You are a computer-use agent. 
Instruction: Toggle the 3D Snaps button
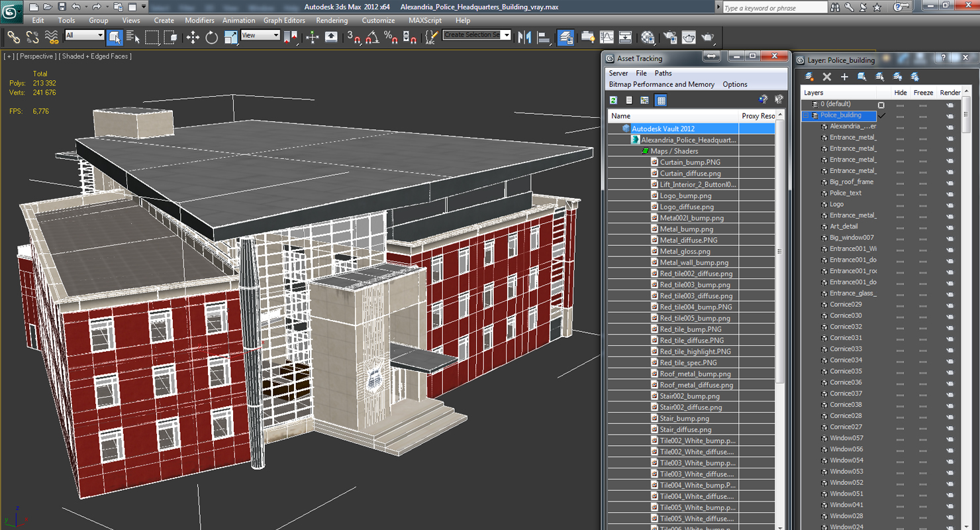tap(354, 37)
